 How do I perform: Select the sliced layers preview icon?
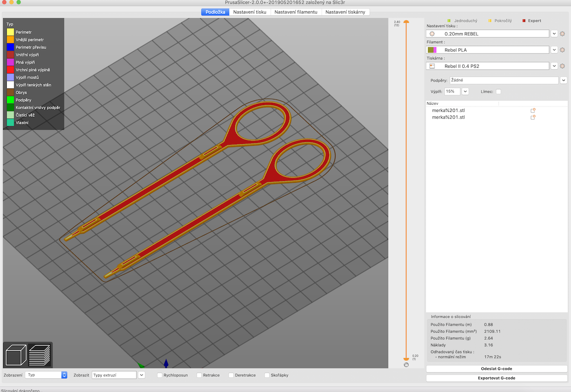tap(40, 355)
